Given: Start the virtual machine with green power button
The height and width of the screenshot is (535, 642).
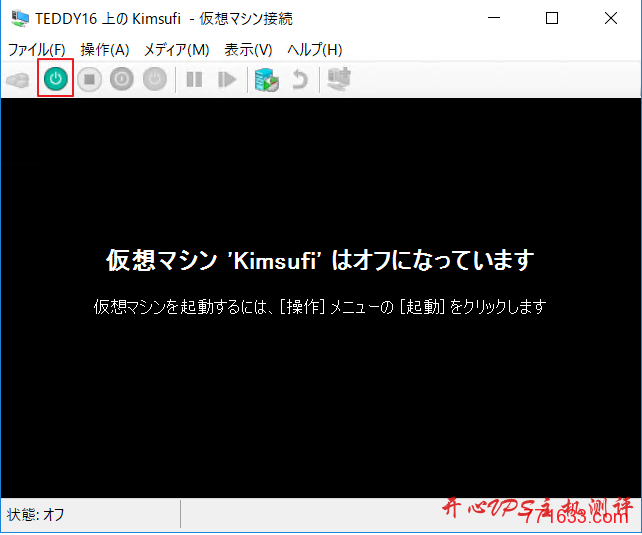Looking at the screenshot, I should click(x=56, y=79).
